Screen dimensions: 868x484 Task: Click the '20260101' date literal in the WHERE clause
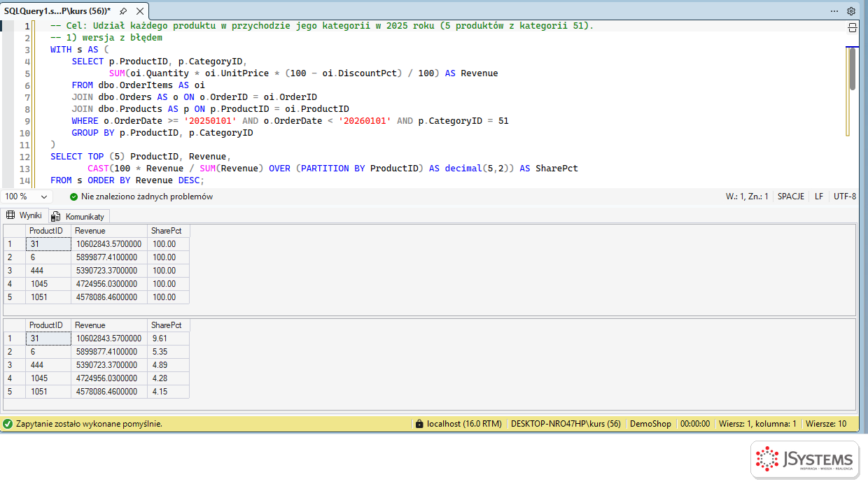tap(365, 121)
